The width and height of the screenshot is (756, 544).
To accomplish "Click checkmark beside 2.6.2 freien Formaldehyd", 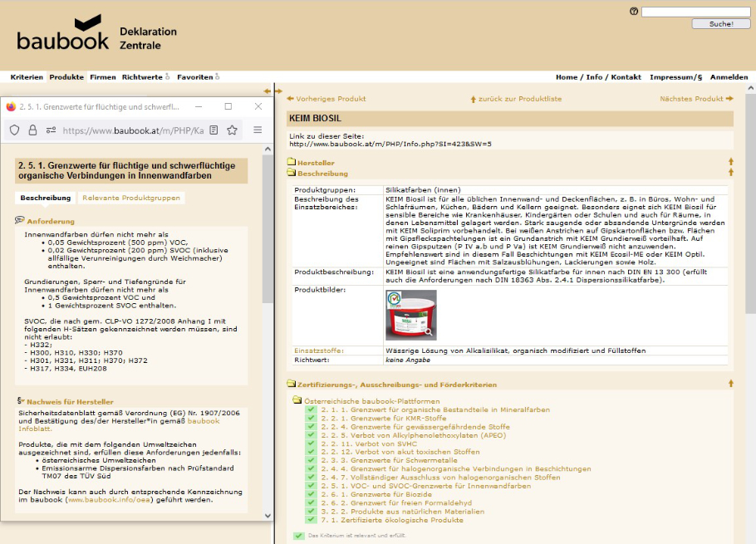I will [311, 502].
